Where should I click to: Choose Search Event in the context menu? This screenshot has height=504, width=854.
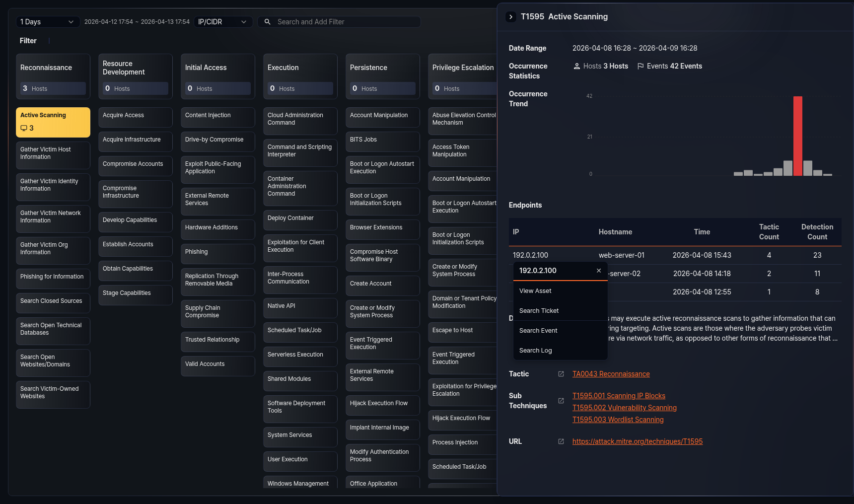538,330
